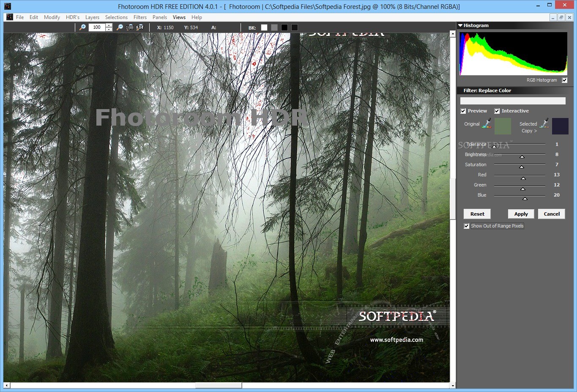
Task: Select white background color swatch
Action: click(x=264, y=27)
